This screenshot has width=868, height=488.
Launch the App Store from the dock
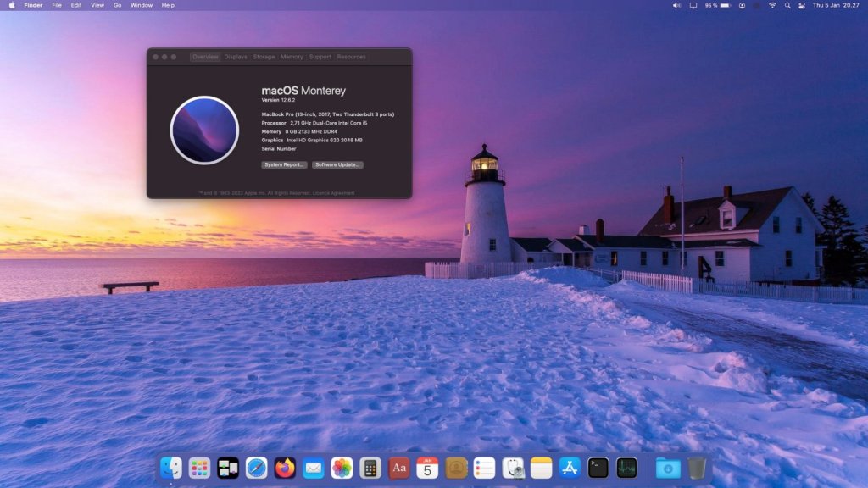click(570, 468)
